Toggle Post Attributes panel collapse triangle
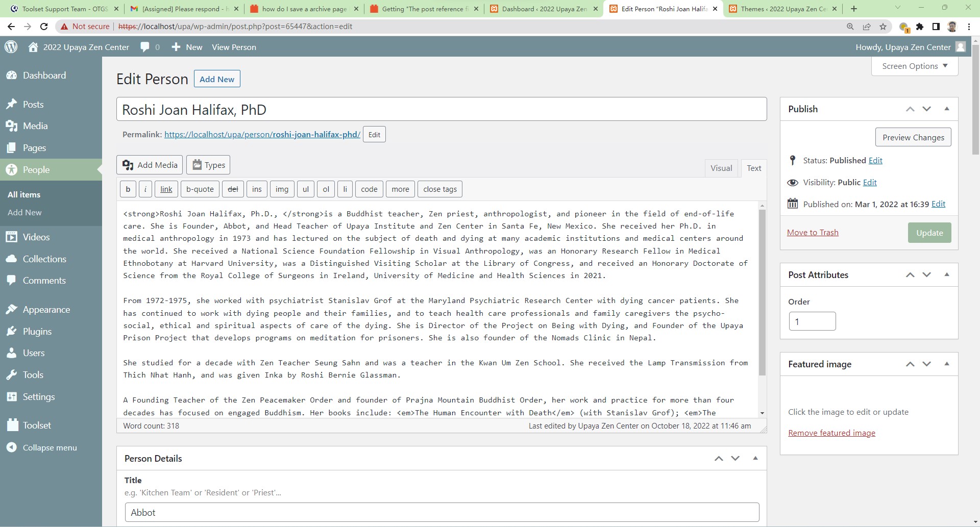Screen dimensions: 980x527 pyautogui.click(x=947, y=274)
